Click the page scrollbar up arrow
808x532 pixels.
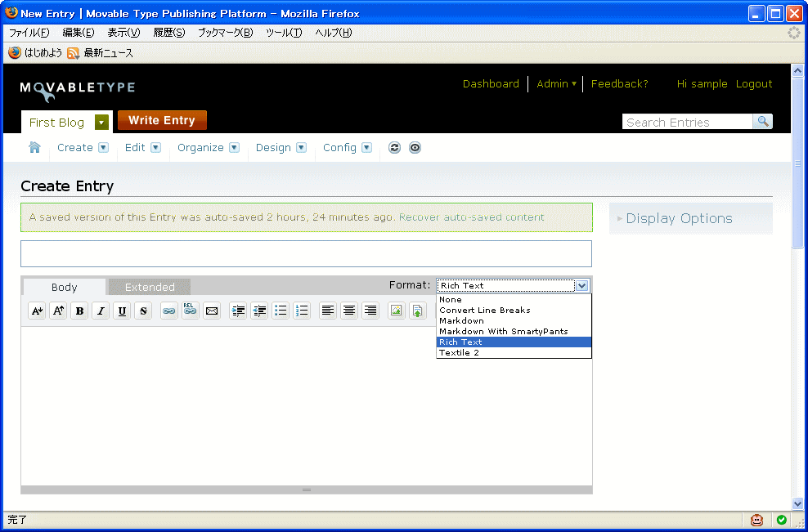tap(797, 70)
